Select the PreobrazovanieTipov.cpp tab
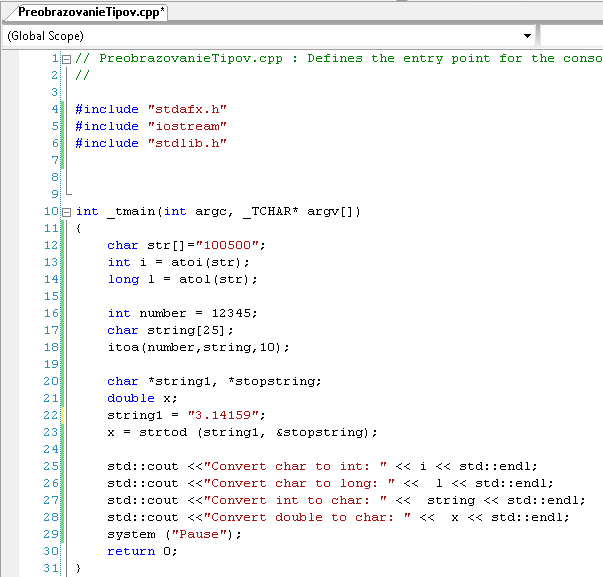Screen dimensions: 603x577 (x=91, y=12)
